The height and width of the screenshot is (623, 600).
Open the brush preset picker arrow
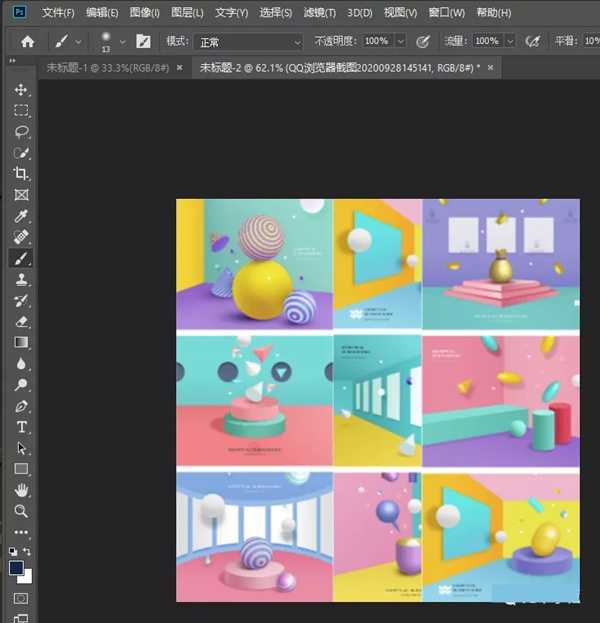coord(122,42)
